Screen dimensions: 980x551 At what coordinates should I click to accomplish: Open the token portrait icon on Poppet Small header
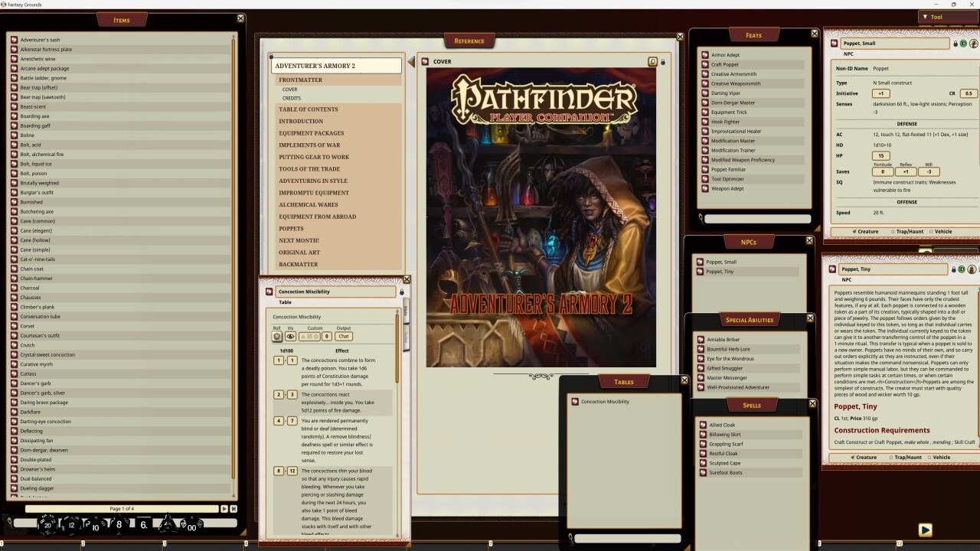973,44
